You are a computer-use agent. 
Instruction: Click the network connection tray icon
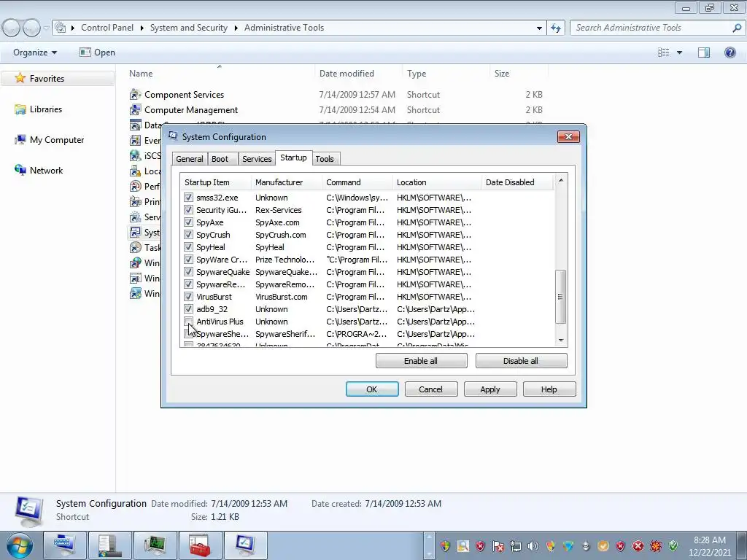click(x=515, y=546)
